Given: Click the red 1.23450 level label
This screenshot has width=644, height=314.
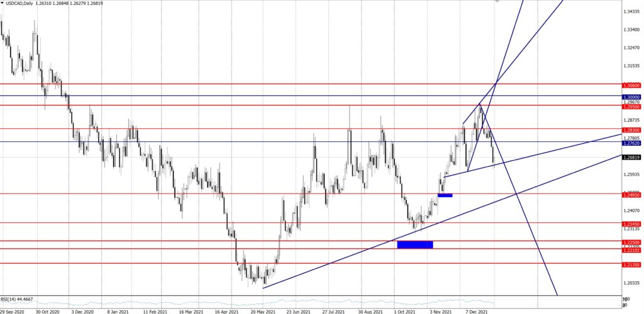Looking at the screenshot, I should coord(631,224).
